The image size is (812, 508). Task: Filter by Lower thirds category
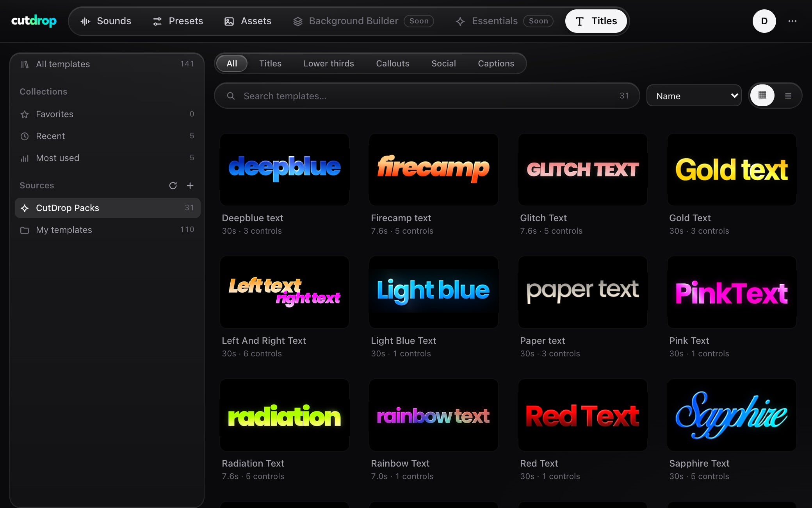(329, 63)
